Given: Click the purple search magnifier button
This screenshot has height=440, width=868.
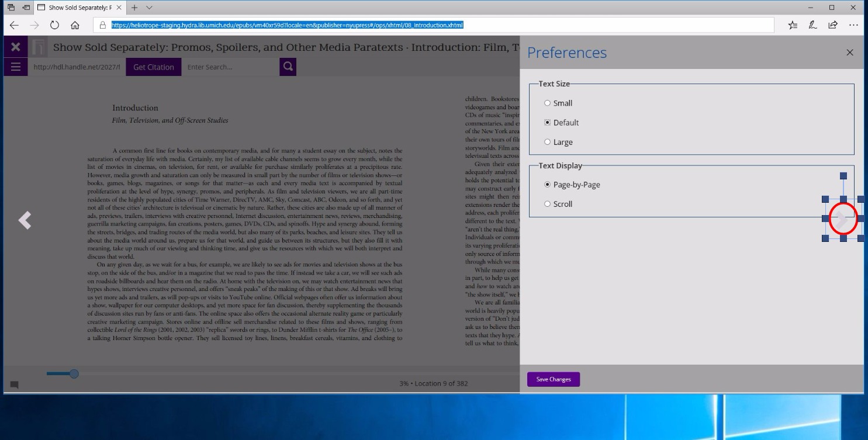Looking at the screenshot, I should point(288,67).
